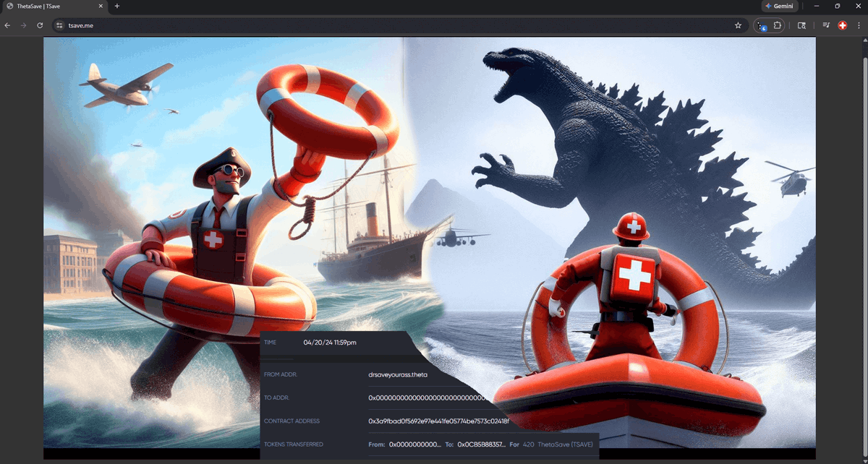Screen dimensions: 868x464
Task: Click tokens To address 0x0CB5B88357...
Action: [480, 444]
